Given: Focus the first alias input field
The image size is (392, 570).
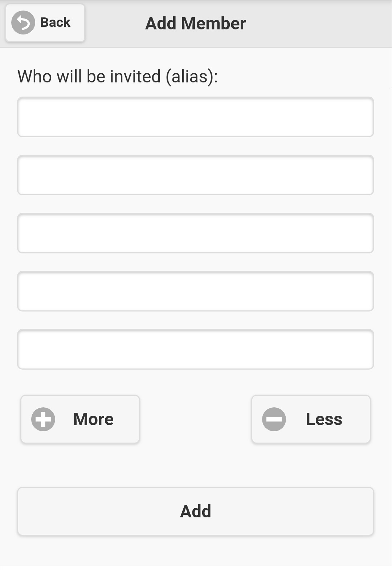Looking at the screenshot, I should pyautogui.click(x=196, y=117).
